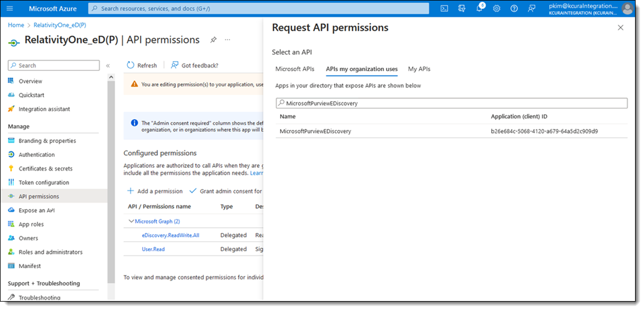
Task: Pin the API permissions blade
Action: [213, 40]
